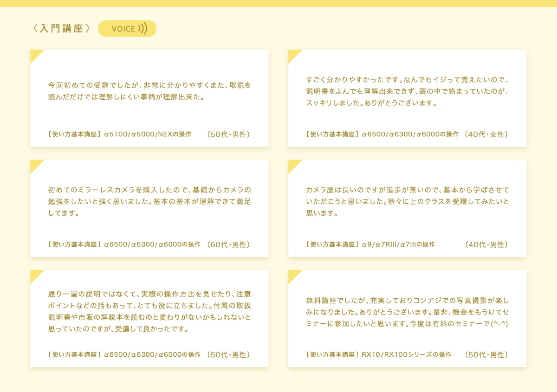Click the sound wave icon beside VOICE
The width and height of the screenshot is (557, 392).
(143, 29)
